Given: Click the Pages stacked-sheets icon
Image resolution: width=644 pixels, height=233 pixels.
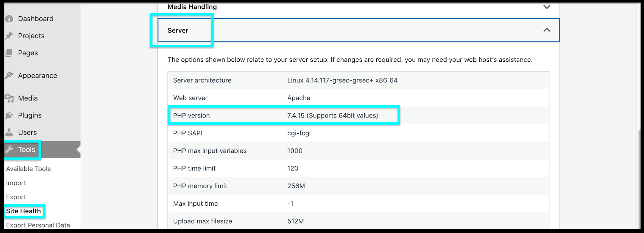Looking at the screenshot, I should pos(9,53).
